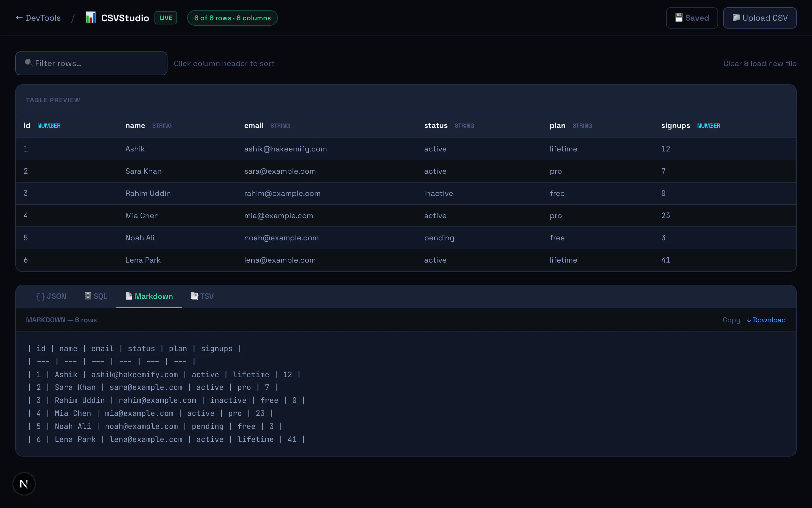Click cell 'Sara Khan' in table
812x508 pixels.
[143, 171]
